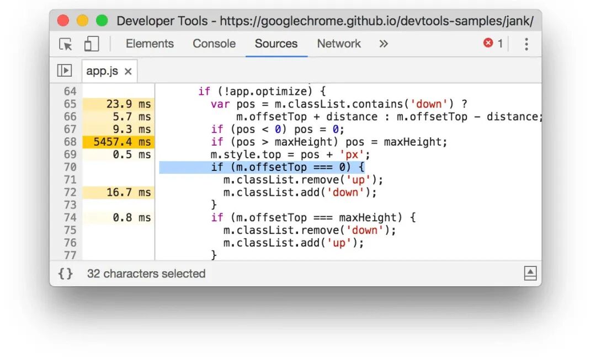Click the green macOS zoom window button
This screenshot has width=596, height=364.
102,20
